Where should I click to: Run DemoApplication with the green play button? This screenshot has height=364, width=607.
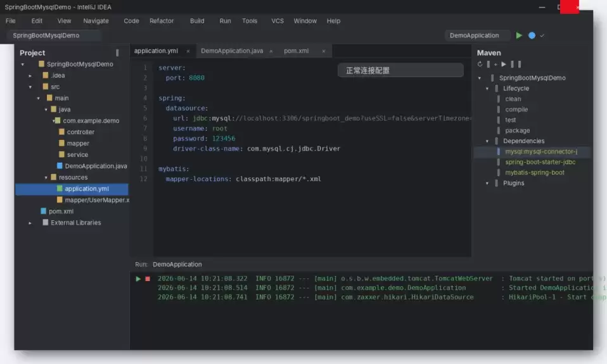click(519, 35)
